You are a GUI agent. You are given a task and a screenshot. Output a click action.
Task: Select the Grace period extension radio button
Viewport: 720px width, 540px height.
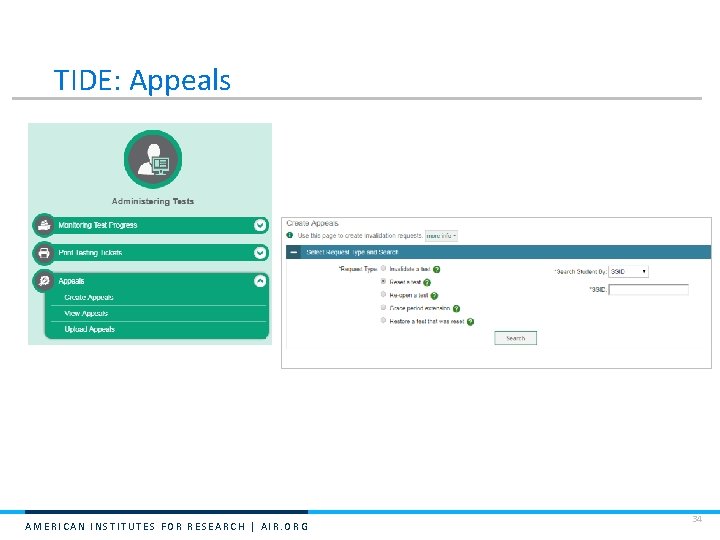[383, 307]
